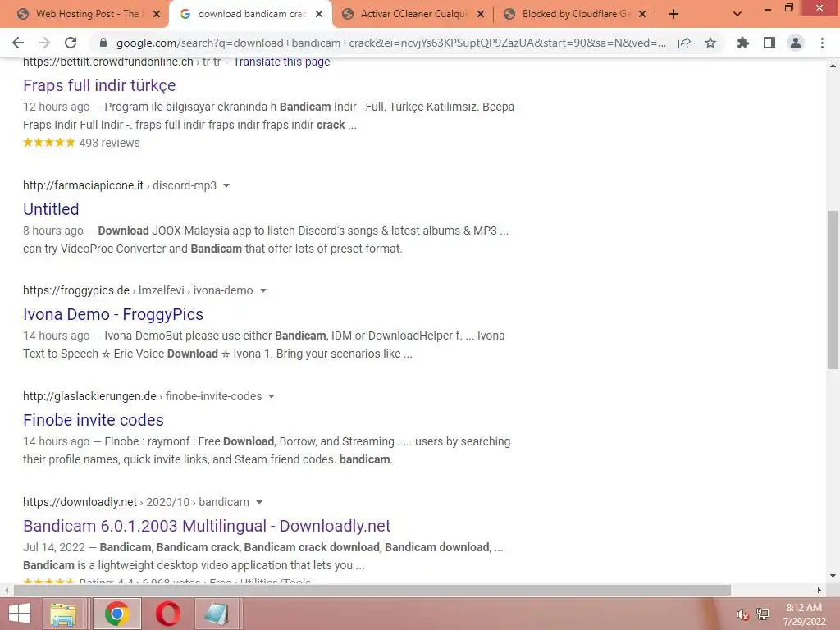Open the Fraps full indir türkçe result
Screen dimensions: 840x630
click(99, 85)
